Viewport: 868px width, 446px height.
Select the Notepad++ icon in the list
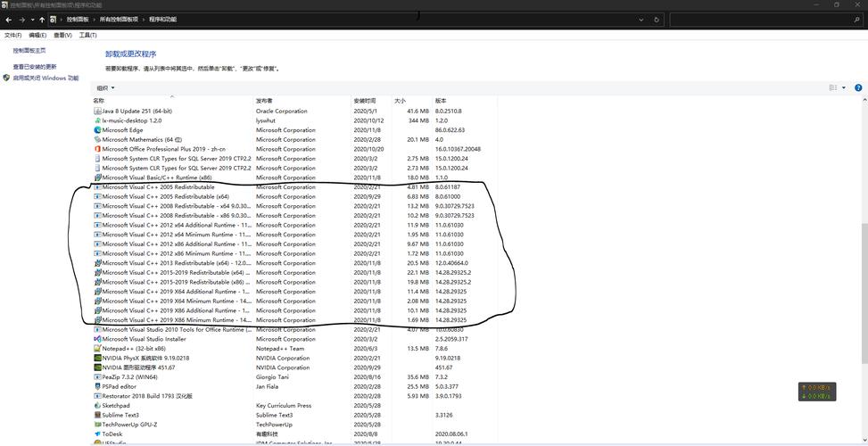(x=97, y=349)
